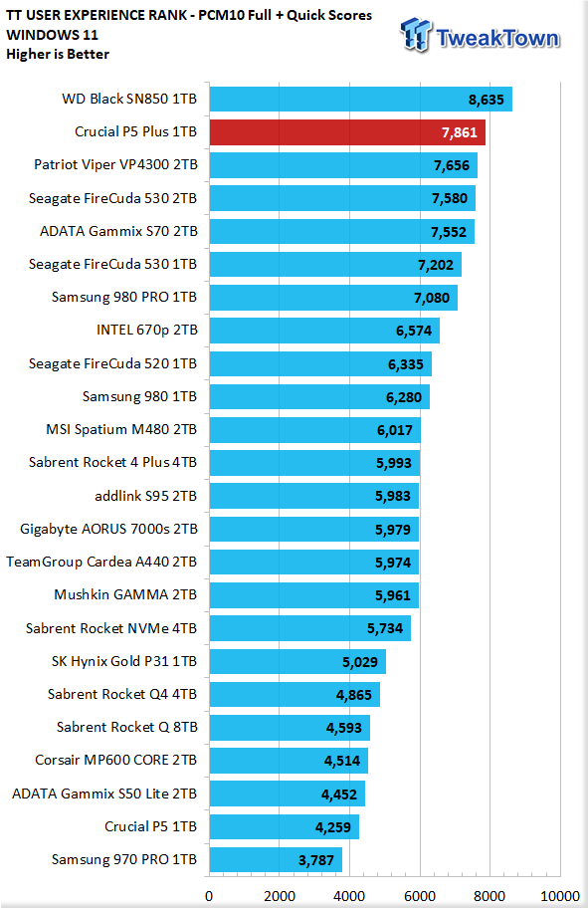
Task: Click the Corsair MP600 CORE 2TB bar
Action: pos(289,761)
